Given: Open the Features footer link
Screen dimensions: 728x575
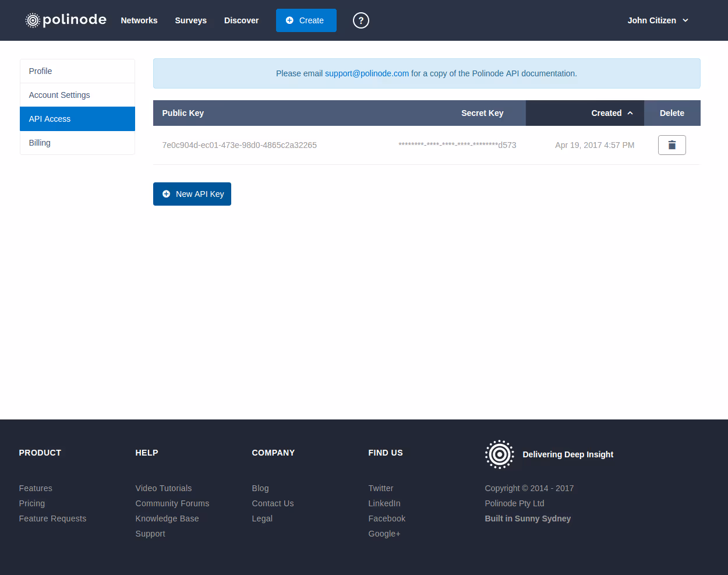Looking at the screenshot, I should (x=36, y=488).
